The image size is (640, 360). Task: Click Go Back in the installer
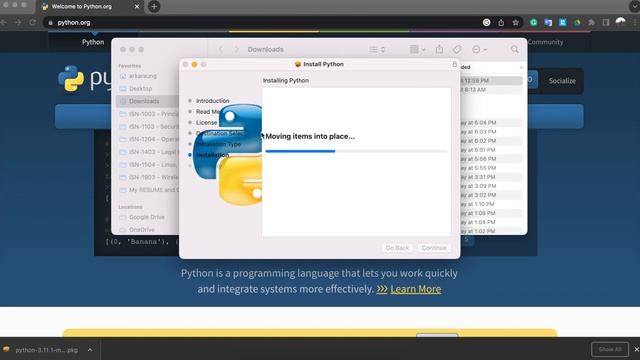pyautogui.click(x=397, y=248)
